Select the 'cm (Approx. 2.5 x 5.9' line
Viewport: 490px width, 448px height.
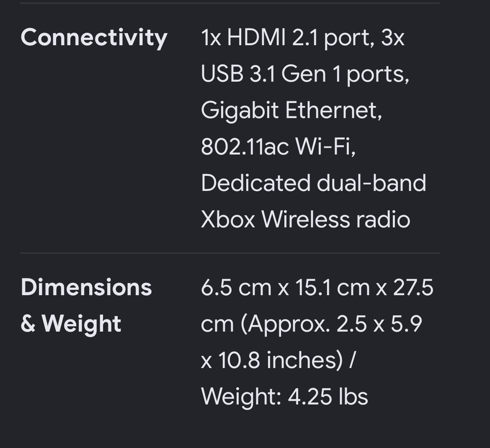[x=311, y=324]
